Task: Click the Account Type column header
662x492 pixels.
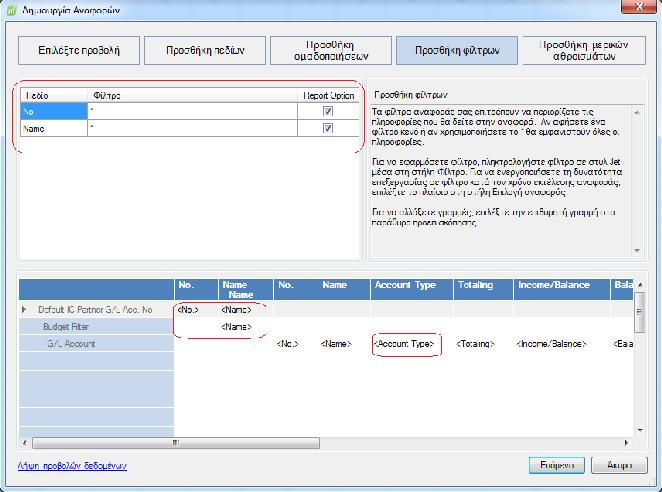Action: tap(412, 289)
